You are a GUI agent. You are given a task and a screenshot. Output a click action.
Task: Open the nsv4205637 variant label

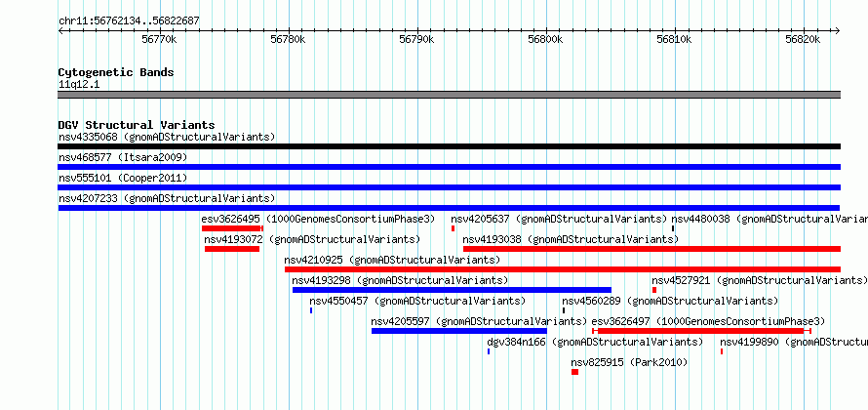click(x=559, y=219)
